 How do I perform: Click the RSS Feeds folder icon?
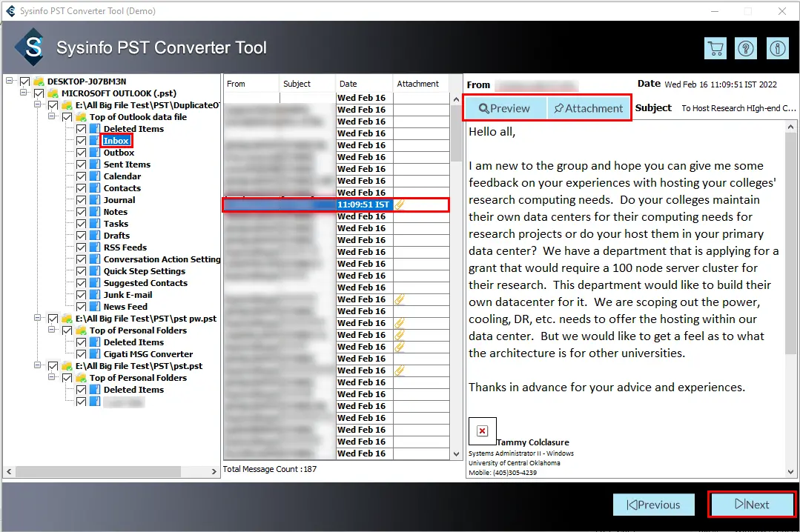[x=95, y=247]
